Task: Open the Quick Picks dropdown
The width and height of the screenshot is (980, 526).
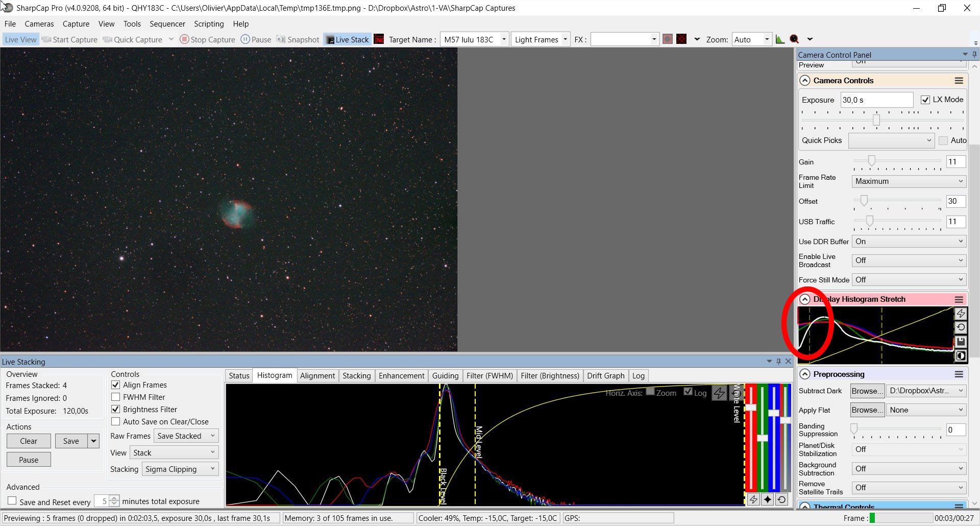Action: 891,140
